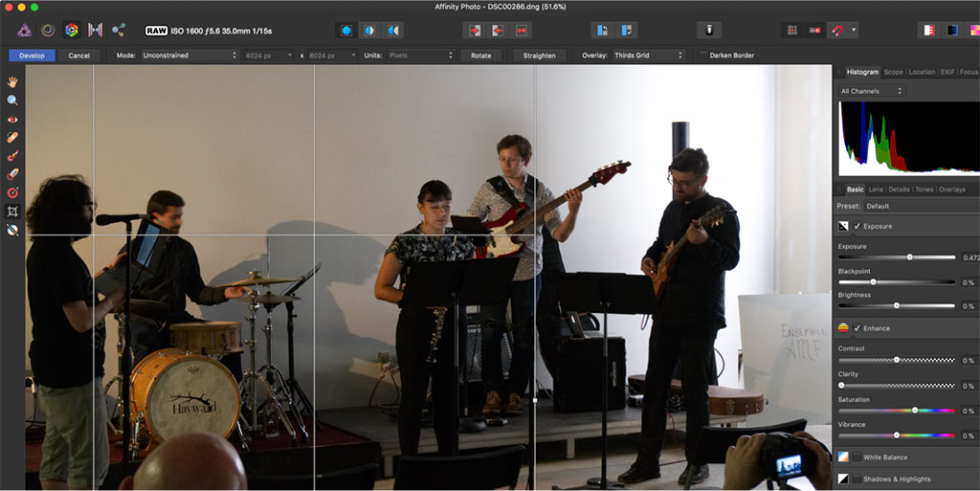Open the Units Pixels dropdown

click(x=420, y=56)
